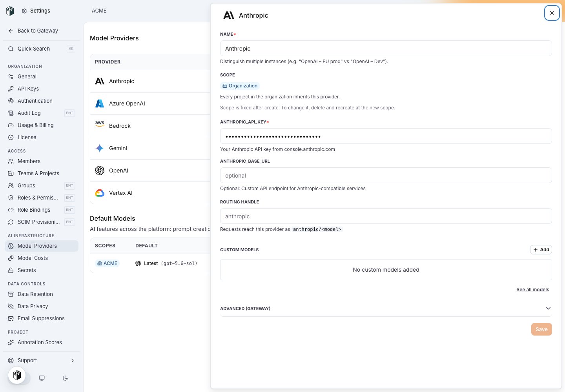The width and height of the screenshot is (565, 392).
Task: Click the Back to Gateway arrow icon
Action: click(x=11, y=31)
